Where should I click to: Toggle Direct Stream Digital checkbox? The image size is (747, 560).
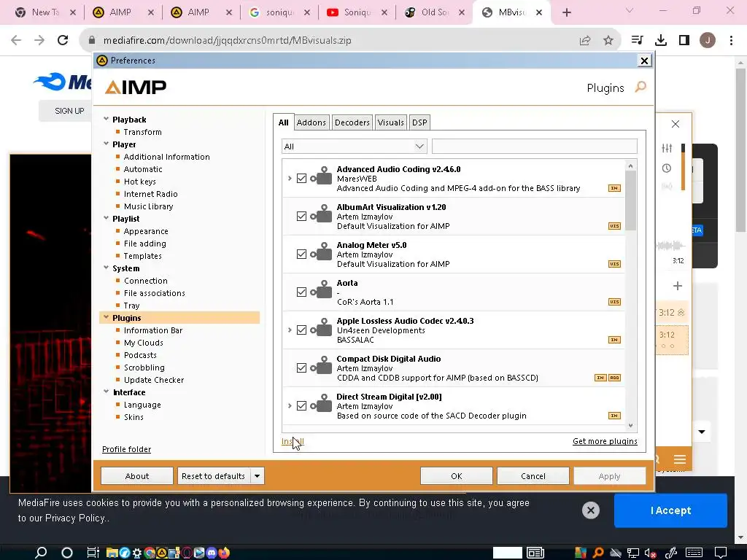tap(301, 405)
